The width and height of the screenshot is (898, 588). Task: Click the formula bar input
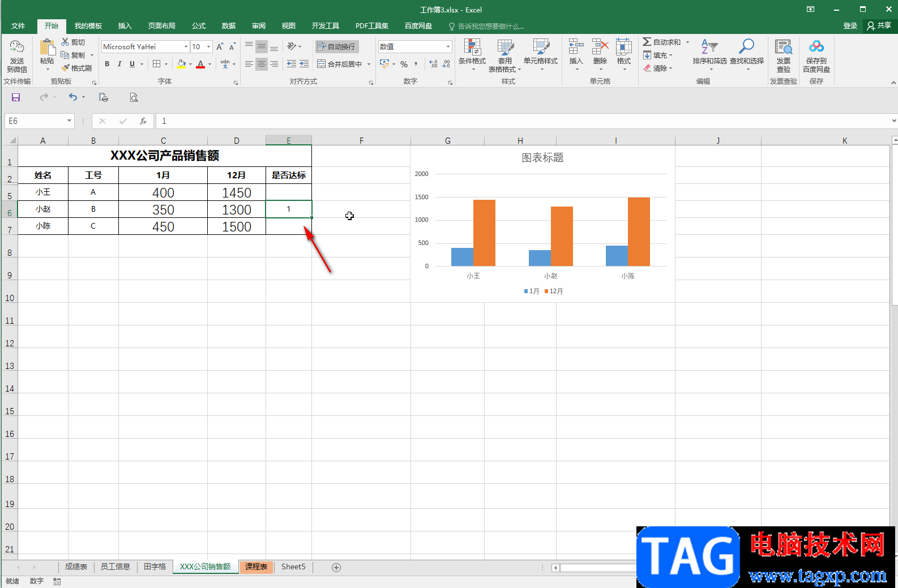(522, 121)
